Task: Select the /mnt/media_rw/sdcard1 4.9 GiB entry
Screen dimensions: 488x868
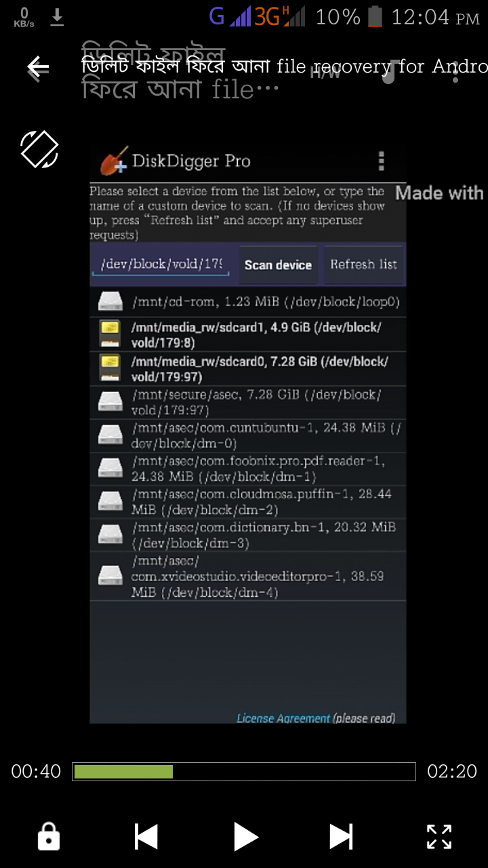Action: pos(248,334)
